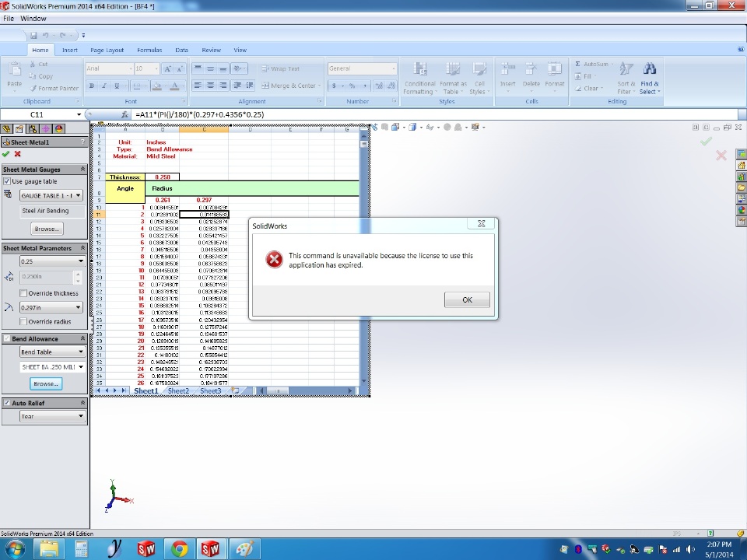The width and height of the screenshot is (747, 560).
Task: Click the Help question mark in Sheet-Metal1 header
Action: tap(83, 142)
